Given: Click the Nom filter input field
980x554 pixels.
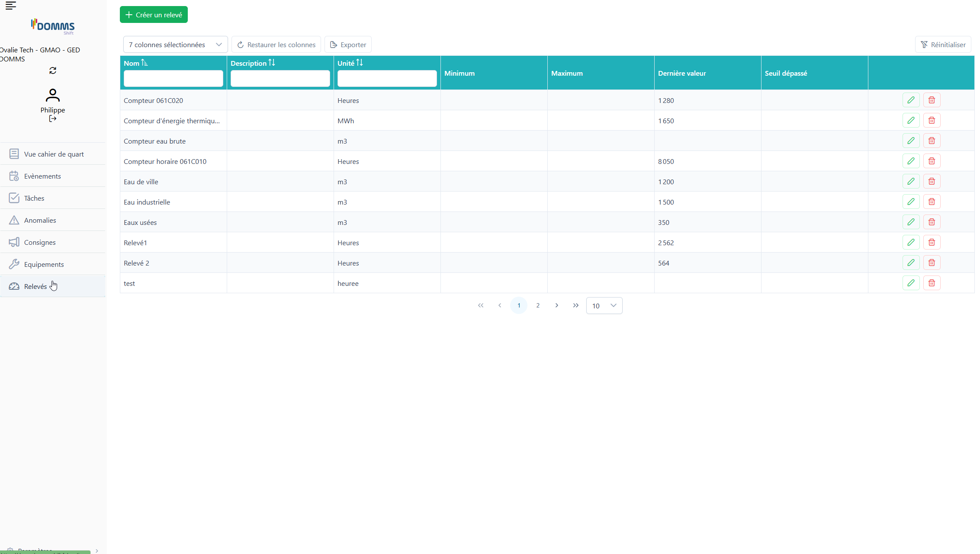Looking at the screenshot, I should point(173,79).
